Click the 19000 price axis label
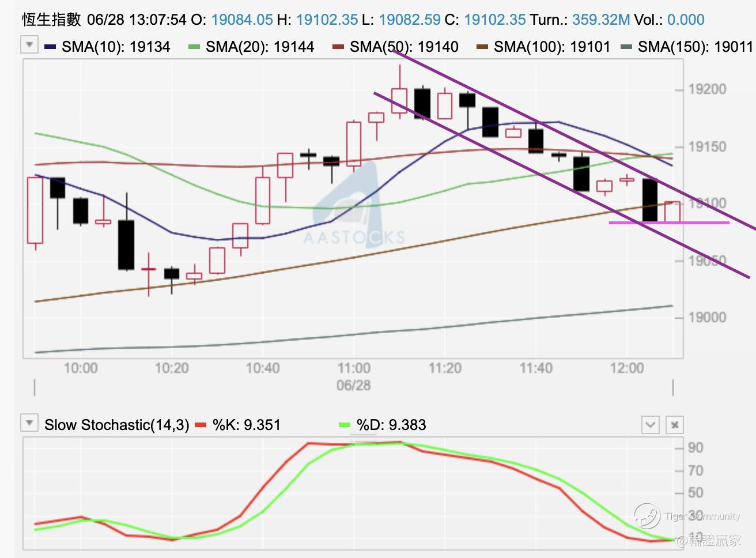 (707, 317)
